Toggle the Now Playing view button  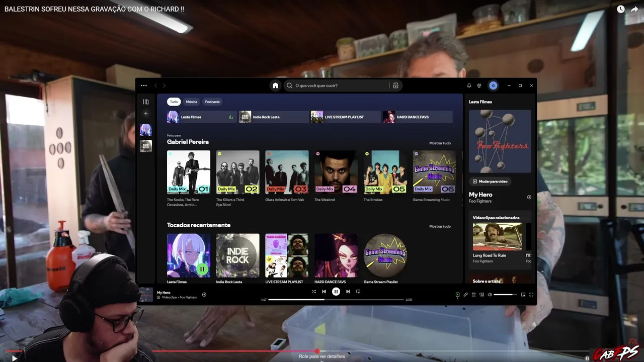tap(457, 295)
